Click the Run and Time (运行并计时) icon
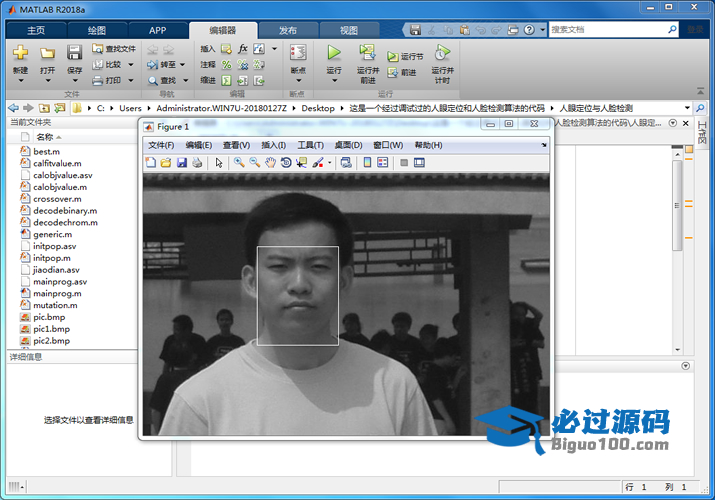 [x=441, y=52]
